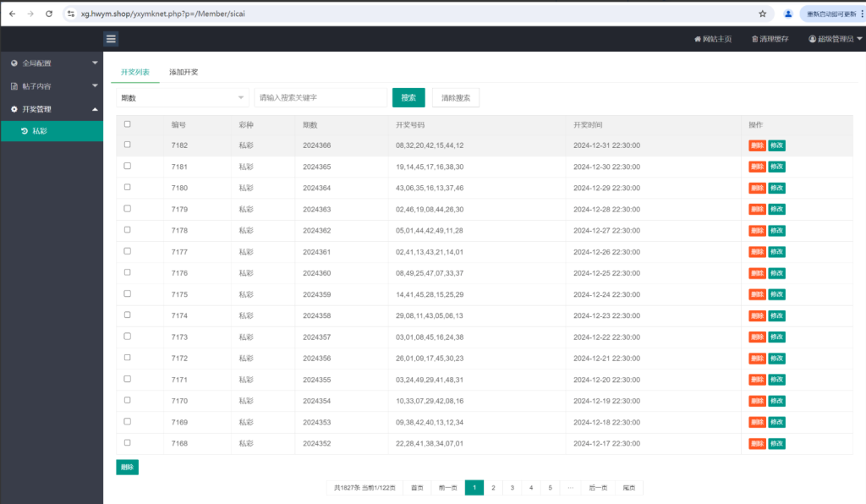Switch to the 添加开奖 tab
Screen dimensions: 866x504
pos(184,73)
